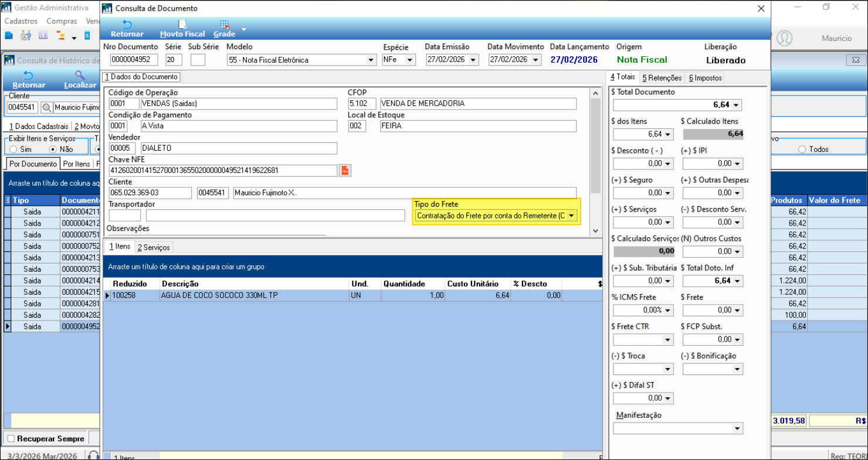Click the Grade toolbar icon
The height and width of the screenshot is (460, 868).
[225, 25]
